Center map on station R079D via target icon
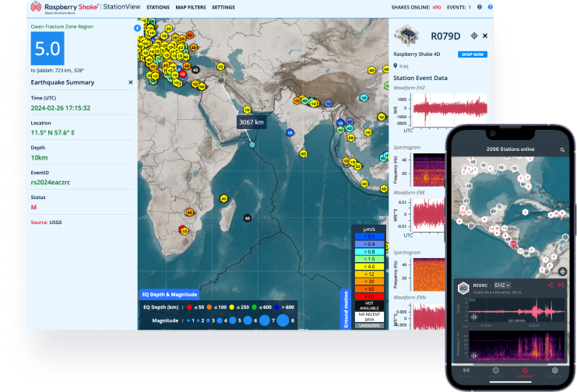The width and height of the screenshot is (577, 392). 474,36
